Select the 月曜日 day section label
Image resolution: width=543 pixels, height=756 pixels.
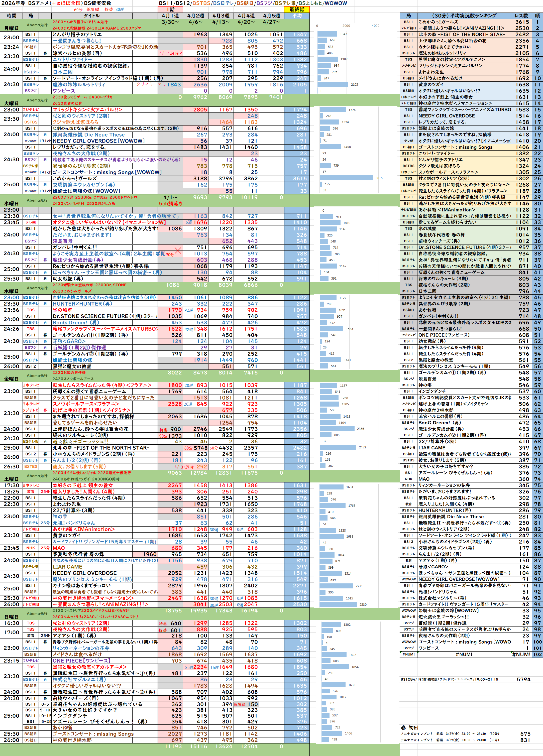tap(11, 28)
